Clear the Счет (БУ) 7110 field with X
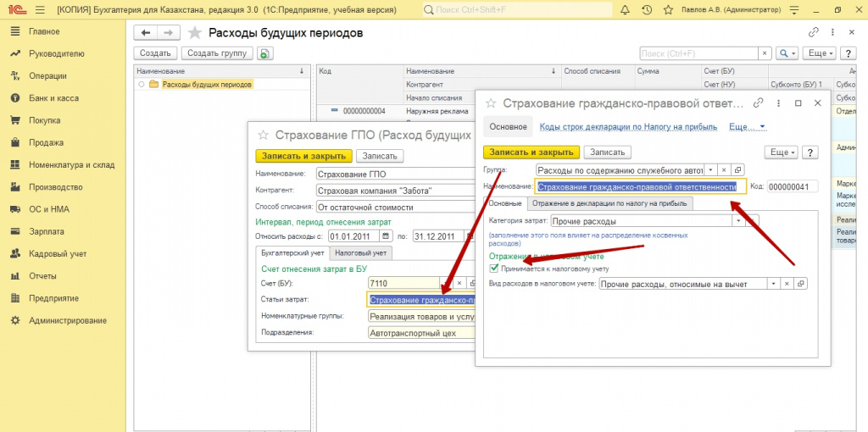 tap(459, 283)
